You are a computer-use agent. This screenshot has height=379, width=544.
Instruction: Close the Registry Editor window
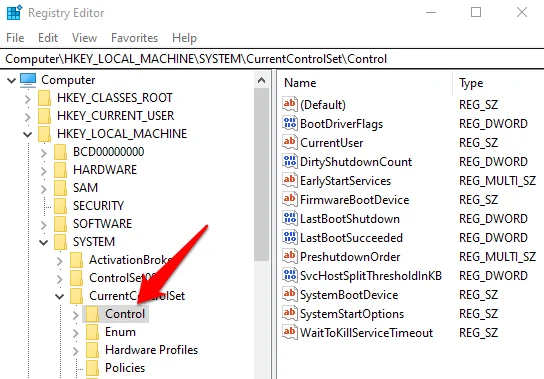pos(521,12)
